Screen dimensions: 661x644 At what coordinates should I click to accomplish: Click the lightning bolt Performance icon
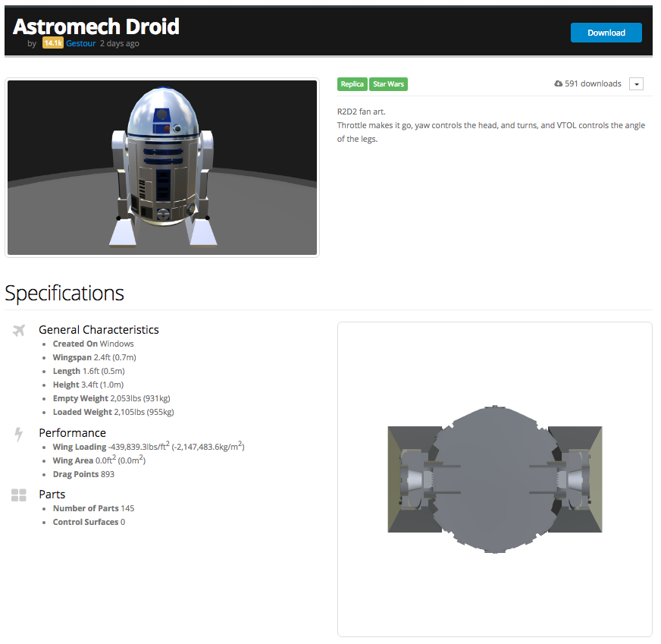[x=19, y=434]
